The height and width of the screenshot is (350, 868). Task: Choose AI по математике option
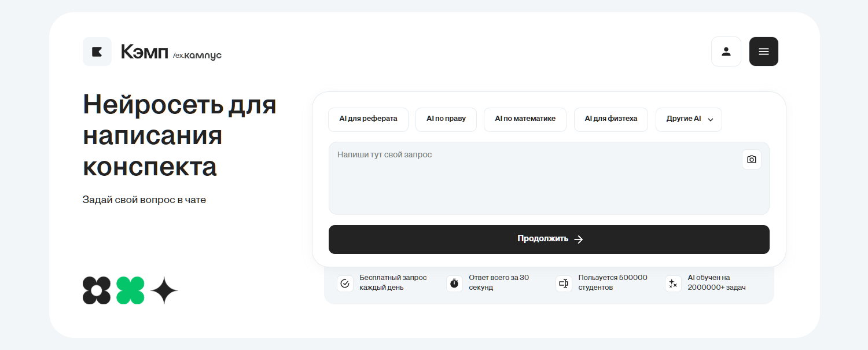(525, 119)
